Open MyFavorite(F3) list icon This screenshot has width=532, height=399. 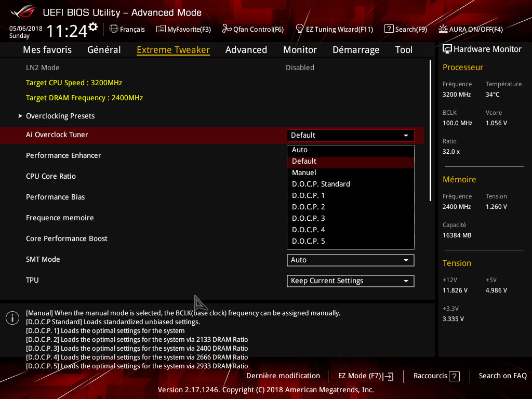(161, 29)
